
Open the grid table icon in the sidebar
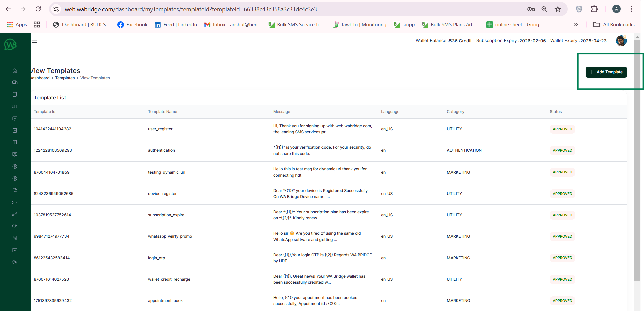point(15,142)
